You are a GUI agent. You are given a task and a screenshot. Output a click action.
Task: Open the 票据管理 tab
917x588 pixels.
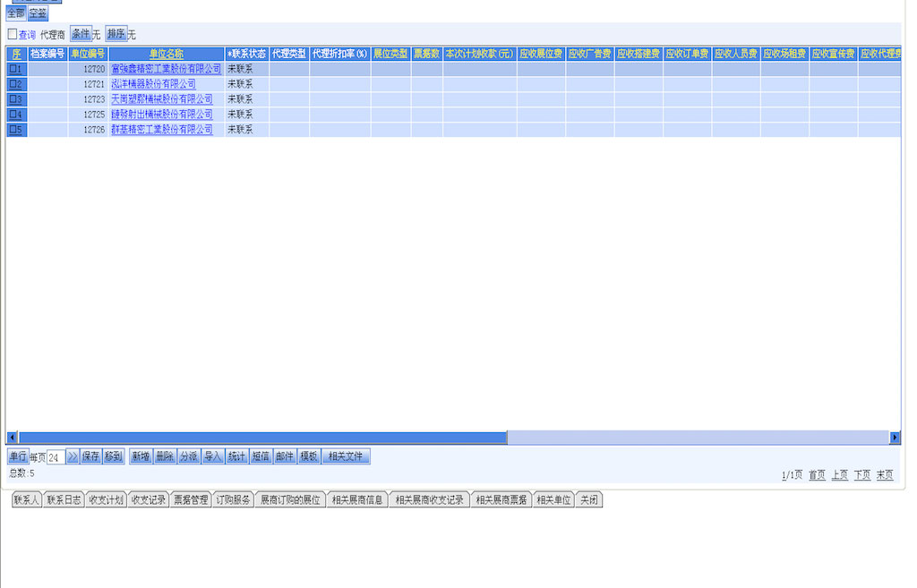(190, 499)
